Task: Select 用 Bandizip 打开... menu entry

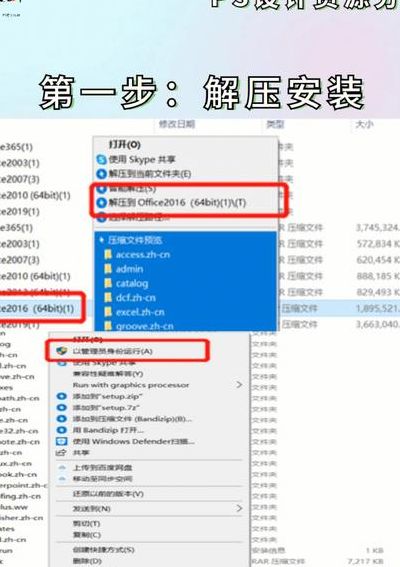Action: (x=108, y=430)
